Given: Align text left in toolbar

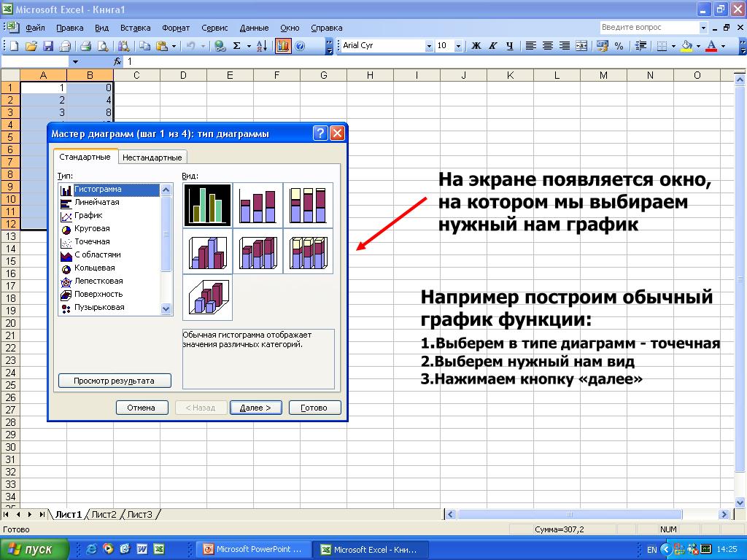Looking at the screenshot, I should point(531,46).
